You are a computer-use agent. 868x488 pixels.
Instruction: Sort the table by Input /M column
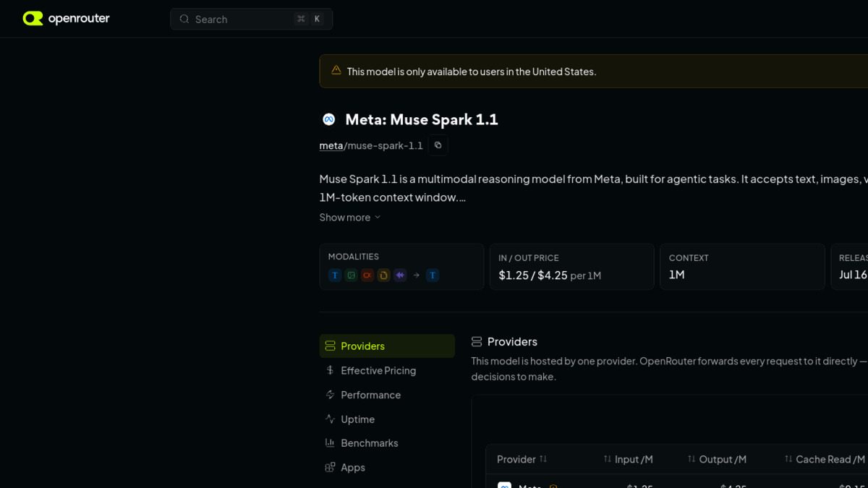[x=628, y=459]
